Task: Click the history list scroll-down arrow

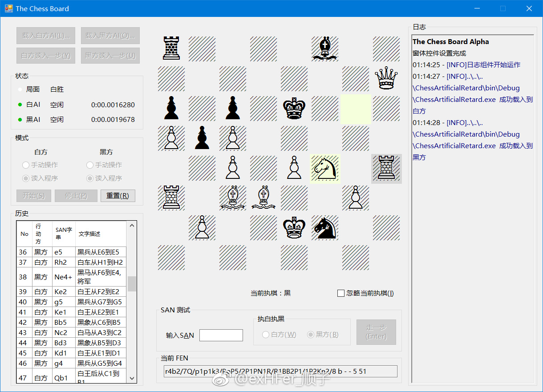Action: pyautogui.click(x=132, y=378)
